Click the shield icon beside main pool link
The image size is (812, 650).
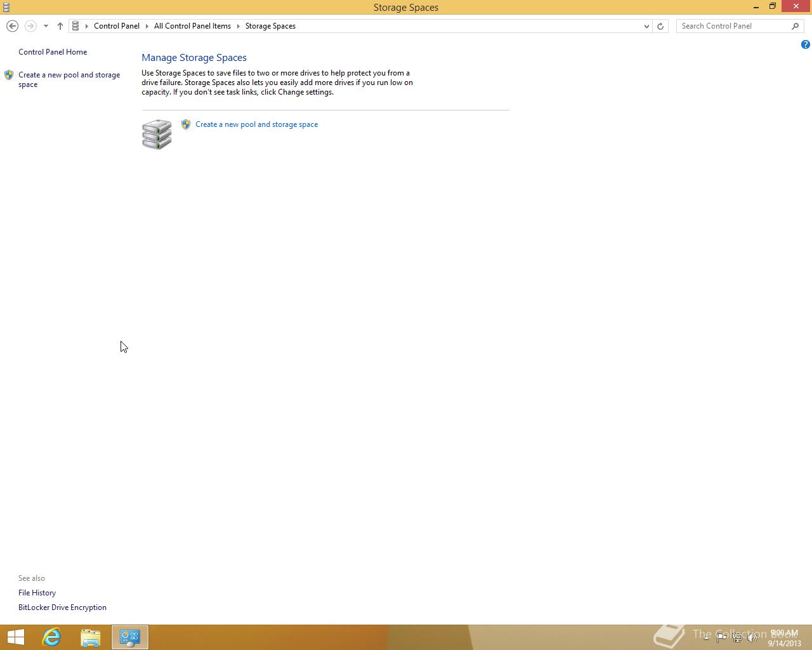(x=186, y=124)
